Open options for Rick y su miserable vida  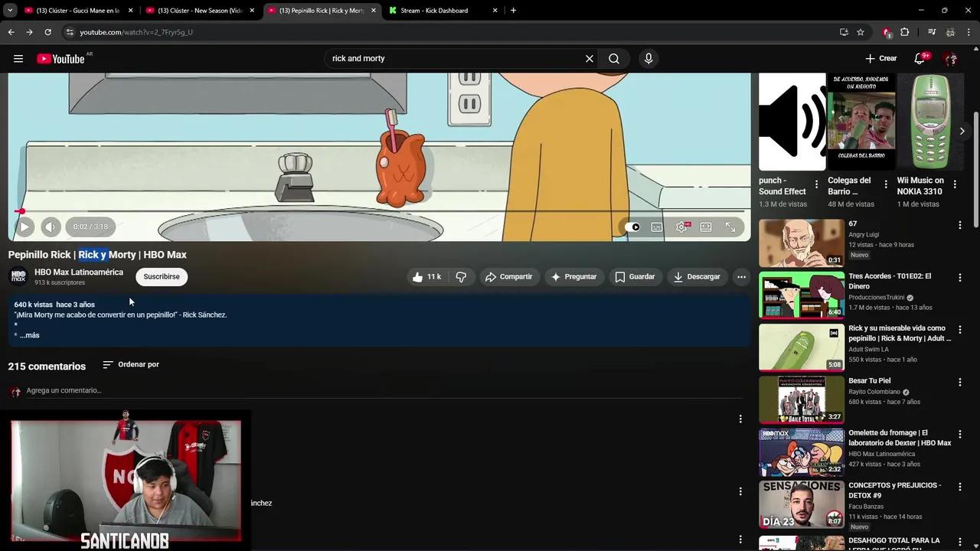[x=960, y=330]
